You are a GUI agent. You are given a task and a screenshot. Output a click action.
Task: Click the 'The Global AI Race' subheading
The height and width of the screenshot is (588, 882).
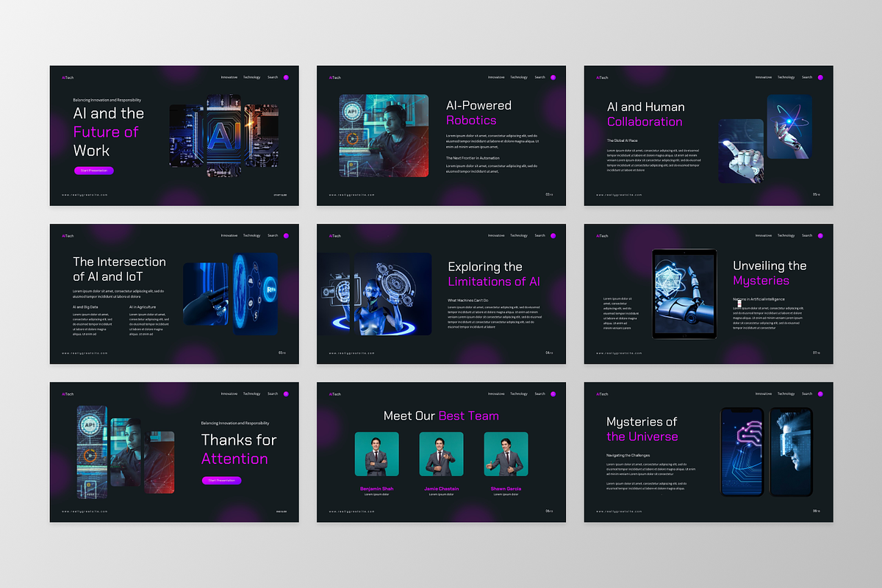(x=622, y=140)
